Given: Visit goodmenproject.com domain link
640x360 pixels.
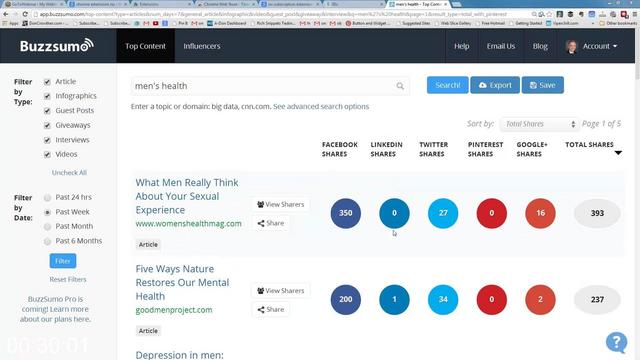Looking at the screenshot, I should [174, 310].
